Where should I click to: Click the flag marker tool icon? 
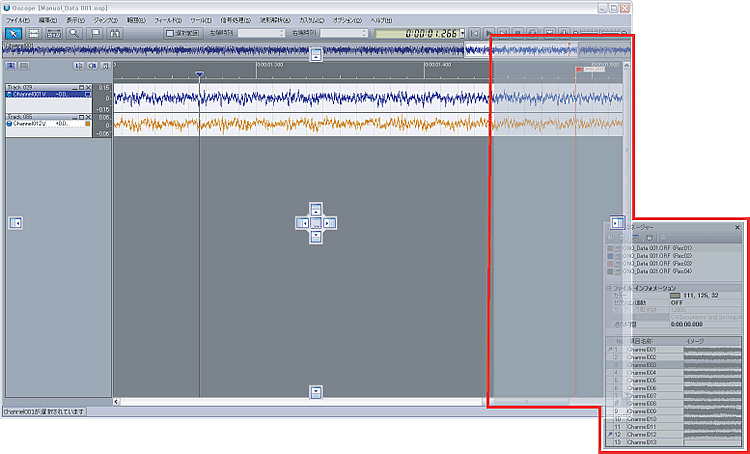tap(95, 33)
